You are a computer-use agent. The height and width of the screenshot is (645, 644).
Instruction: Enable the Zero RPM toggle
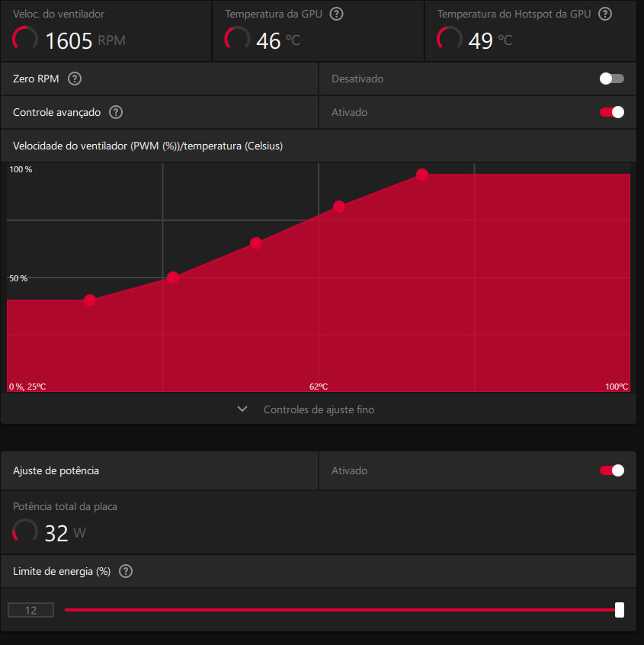[x=612, y=79]
